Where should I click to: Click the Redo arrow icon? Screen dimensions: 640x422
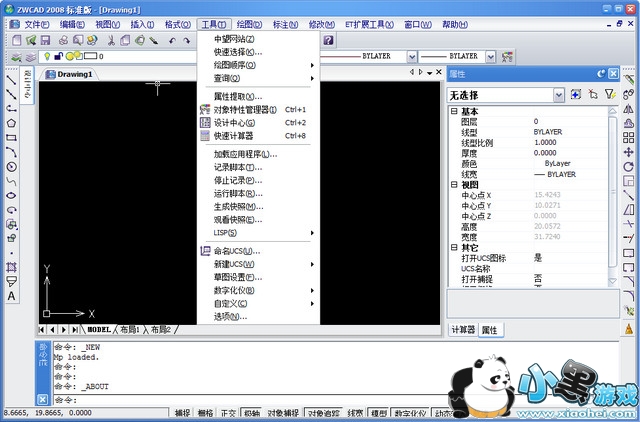click(x=187, y=40)
